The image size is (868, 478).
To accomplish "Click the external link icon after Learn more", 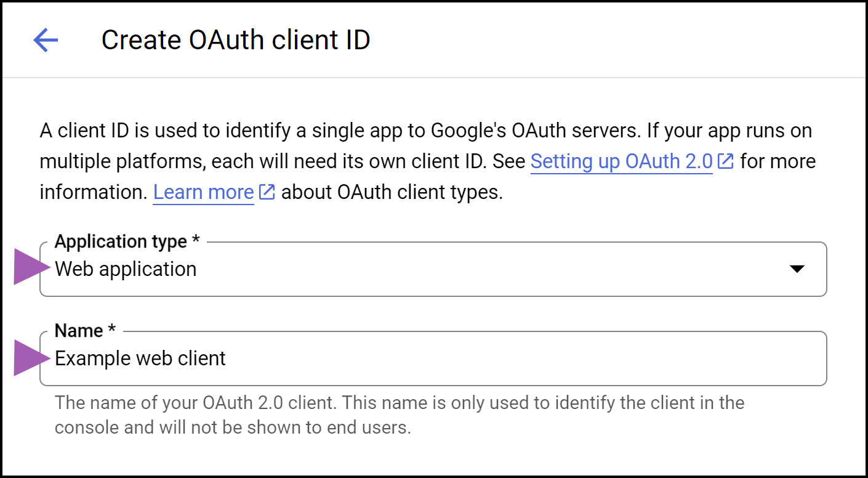I will [266, 192].
